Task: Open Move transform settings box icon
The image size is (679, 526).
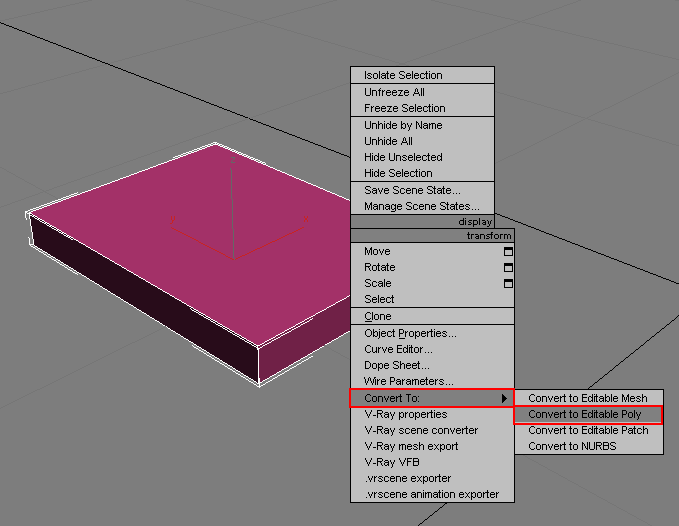Action: pyautogui.click(x=508, y=252)
